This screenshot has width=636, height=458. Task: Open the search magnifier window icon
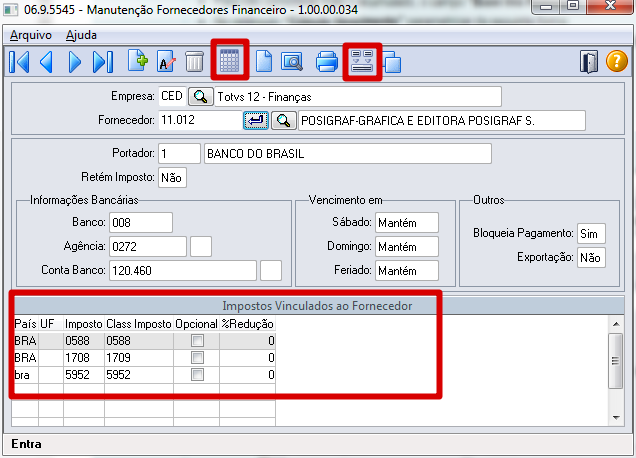pyautogui.click(x=292, y=62)
